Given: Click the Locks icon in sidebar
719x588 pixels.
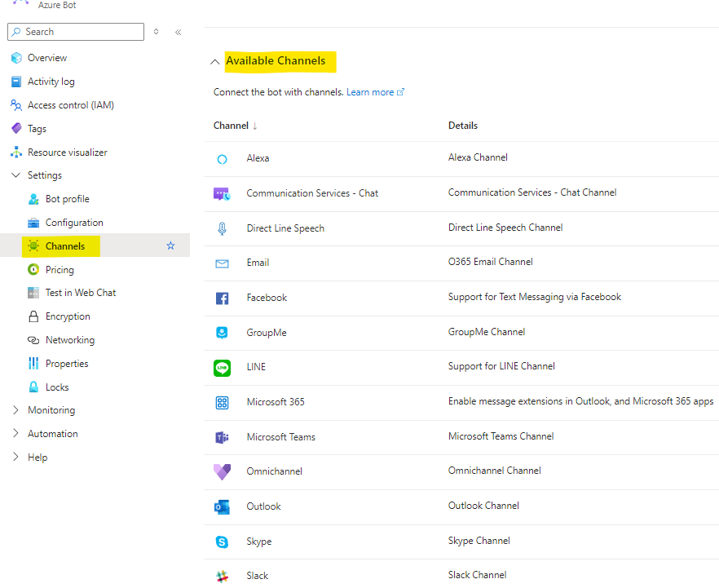Looking at the screenshot, I should pos(33,387).
